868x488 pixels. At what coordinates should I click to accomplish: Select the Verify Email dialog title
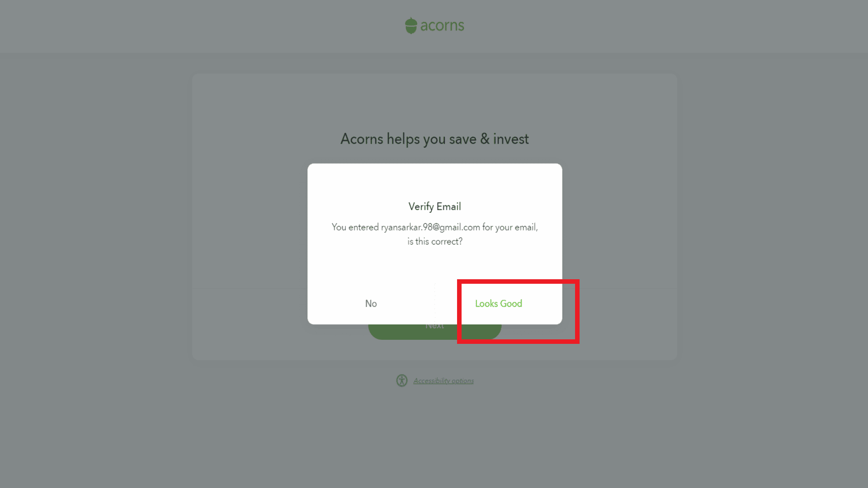pyautogui.click(x=434, y=206)
